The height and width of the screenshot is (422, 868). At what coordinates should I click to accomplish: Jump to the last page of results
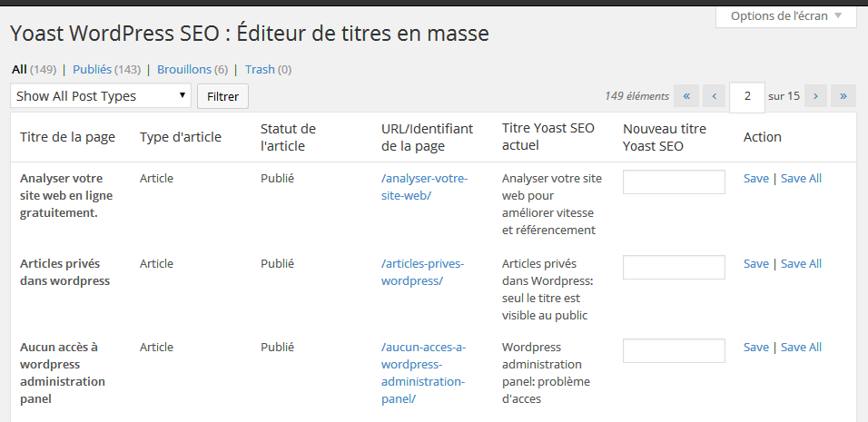click(843, 95)
